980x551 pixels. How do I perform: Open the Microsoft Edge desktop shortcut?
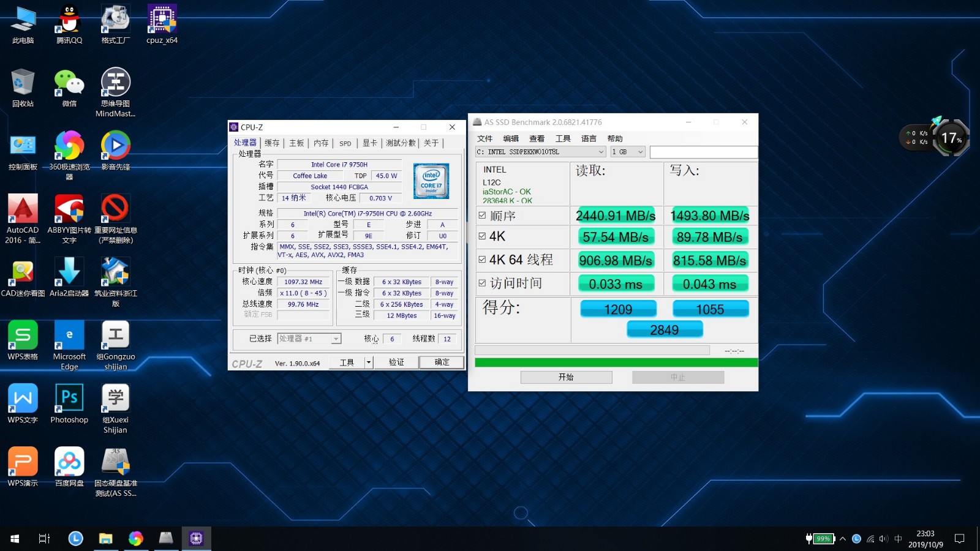point(69,345)
